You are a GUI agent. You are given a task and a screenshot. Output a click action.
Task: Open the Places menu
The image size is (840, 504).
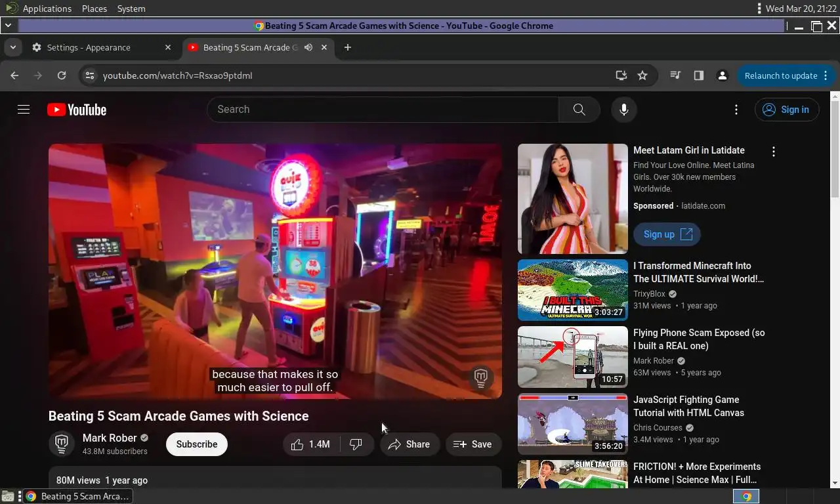pyautogui.click(x=94, y=9)
